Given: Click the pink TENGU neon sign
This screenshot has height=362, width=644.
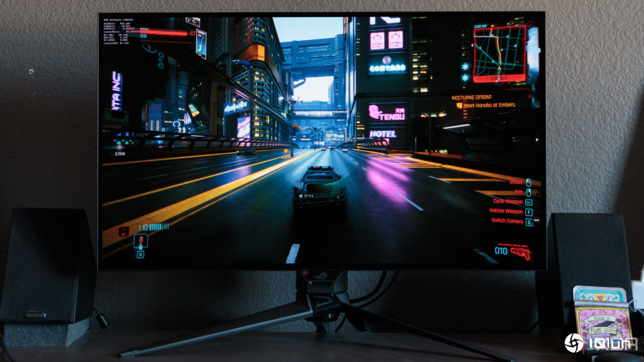Looking at the screenshot, I should (x=387, y=113).
